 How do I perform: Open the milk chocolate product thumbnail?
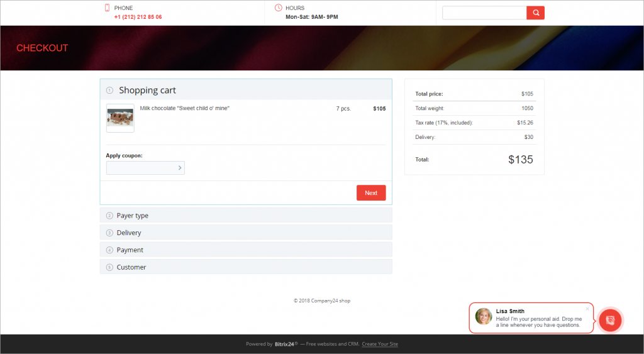[120, 118]
